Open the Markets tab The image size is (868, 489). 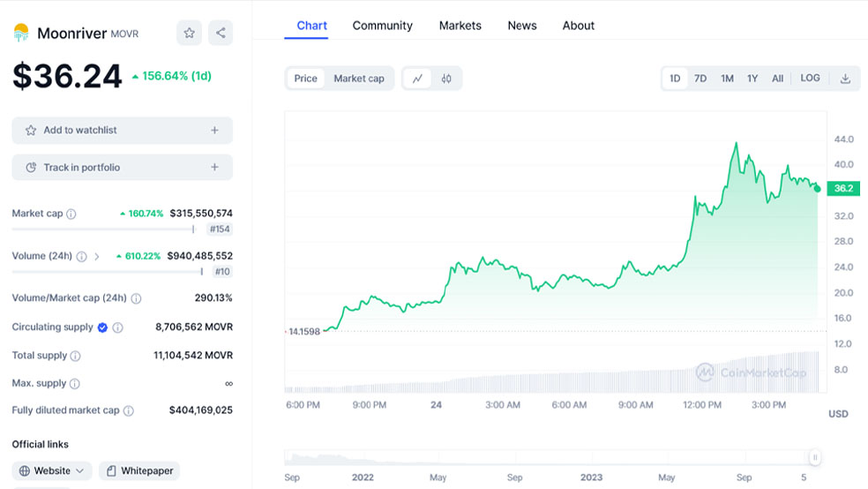tap(460, 26)
